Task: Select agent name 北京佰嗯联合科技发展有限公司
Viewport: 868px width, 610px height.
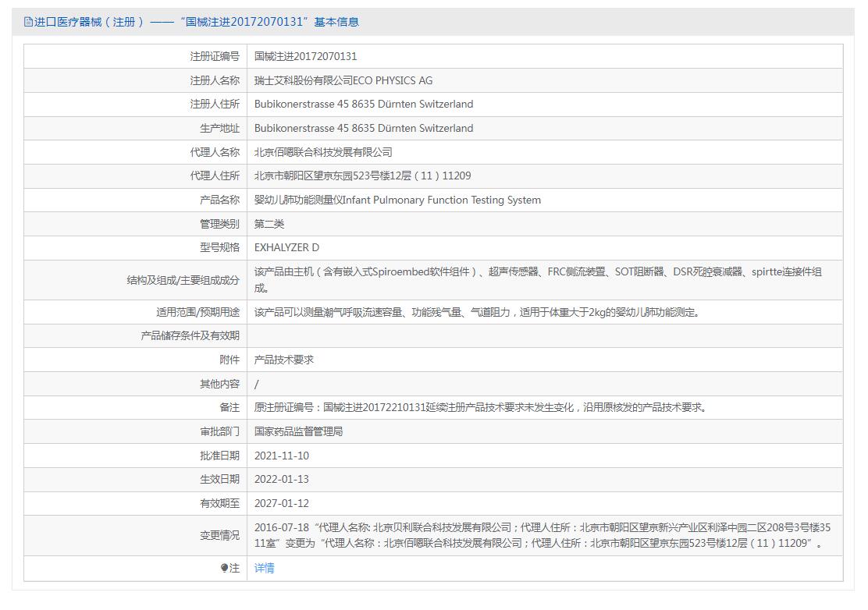Action: (x=323, y=152)
